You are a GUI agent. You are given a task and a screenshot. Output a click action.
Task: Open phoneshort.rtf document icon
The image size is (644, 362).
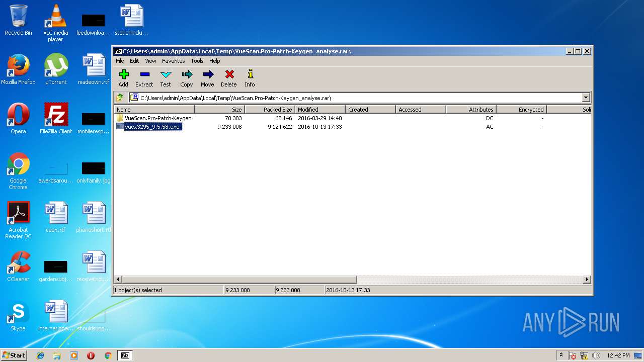[94, 217]
